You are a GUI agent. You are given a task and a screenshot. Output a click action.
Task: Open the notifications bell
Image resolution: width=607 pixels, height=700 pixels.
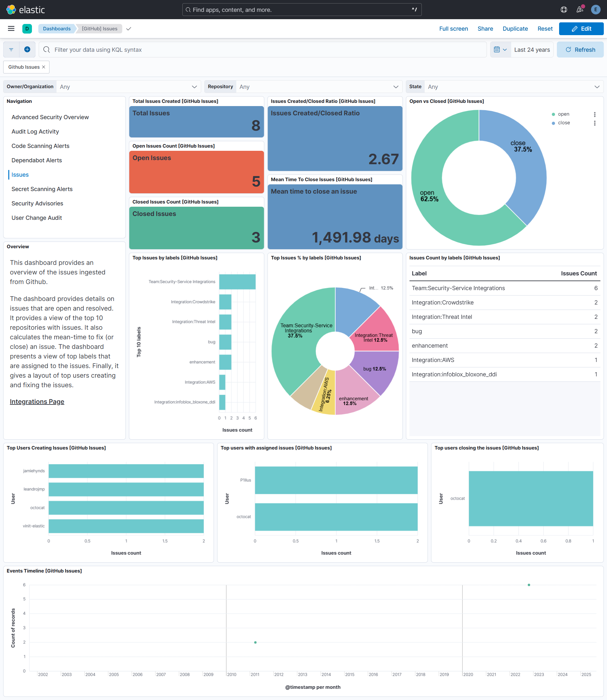(x=579, y=10)
